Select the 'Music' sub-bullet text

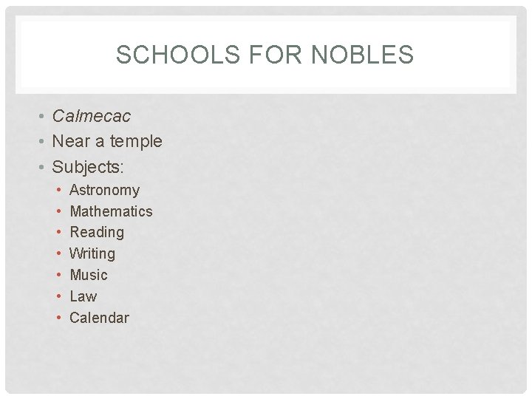click(x=89, y=275)
